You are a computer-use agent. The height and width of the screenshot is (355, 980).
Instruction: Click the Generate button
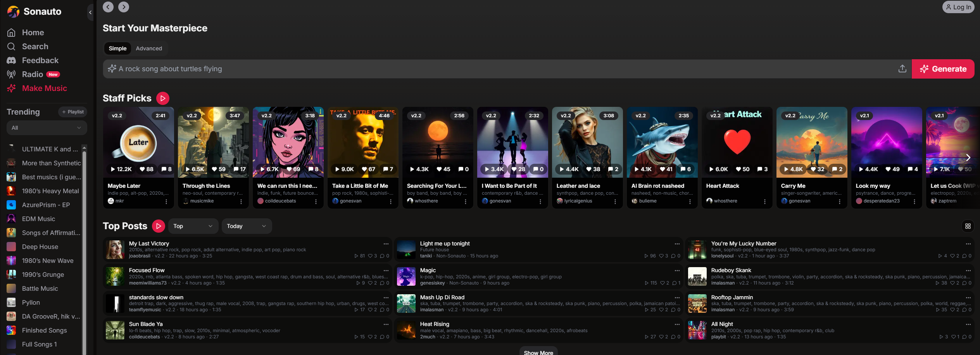[943, 69]
